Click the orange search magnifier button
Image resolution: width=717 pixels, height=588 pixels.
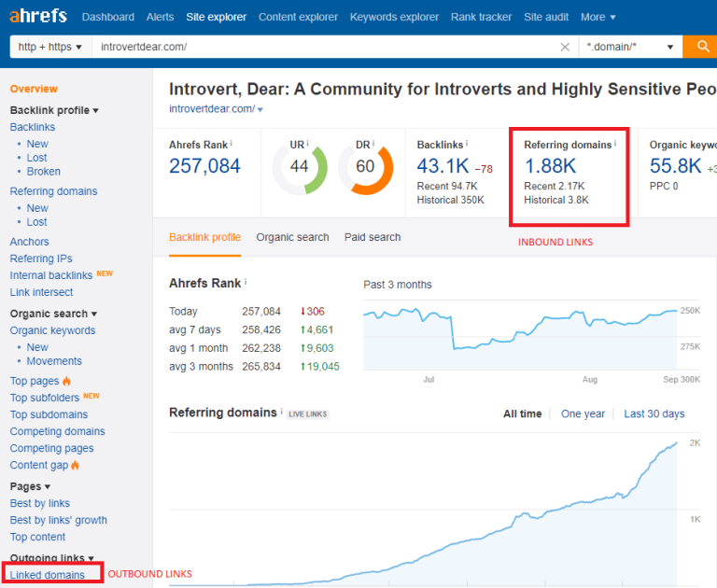(x=702, y=47)
